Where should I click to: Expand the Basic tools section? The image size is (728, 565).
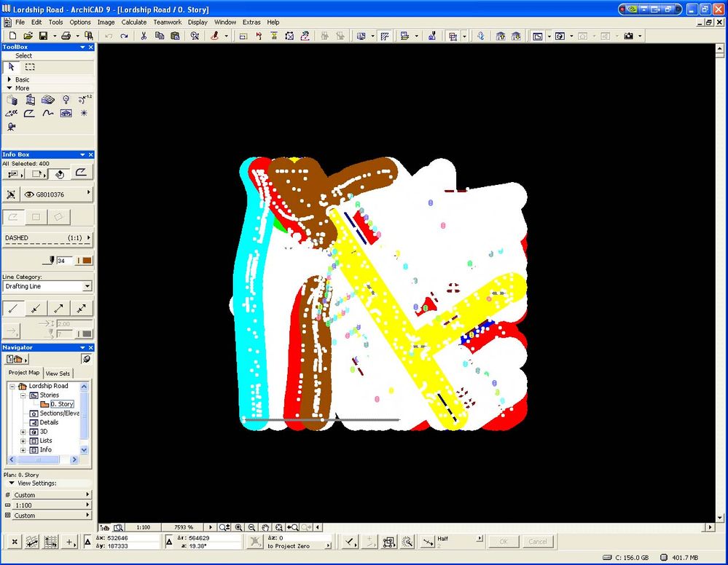[9, 79]
